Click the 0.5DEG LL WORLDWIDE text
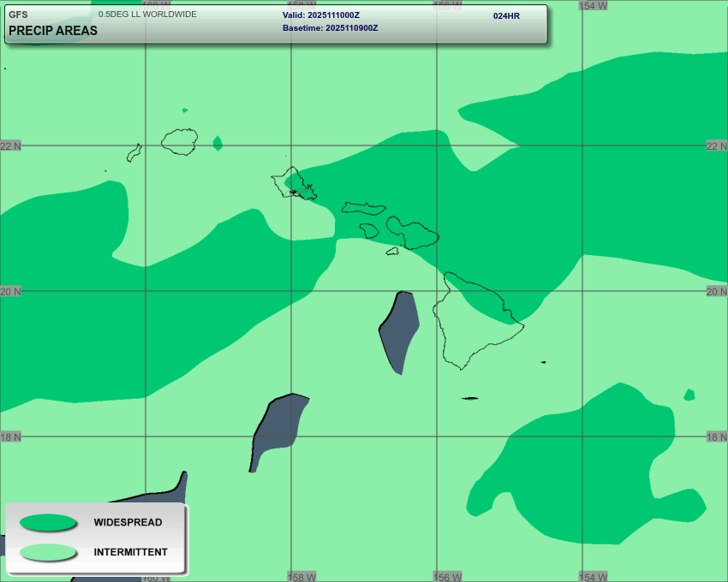Image resolution: width=728 pixels, height=582 pixels. pyautogui.click(x=147, y=15)
